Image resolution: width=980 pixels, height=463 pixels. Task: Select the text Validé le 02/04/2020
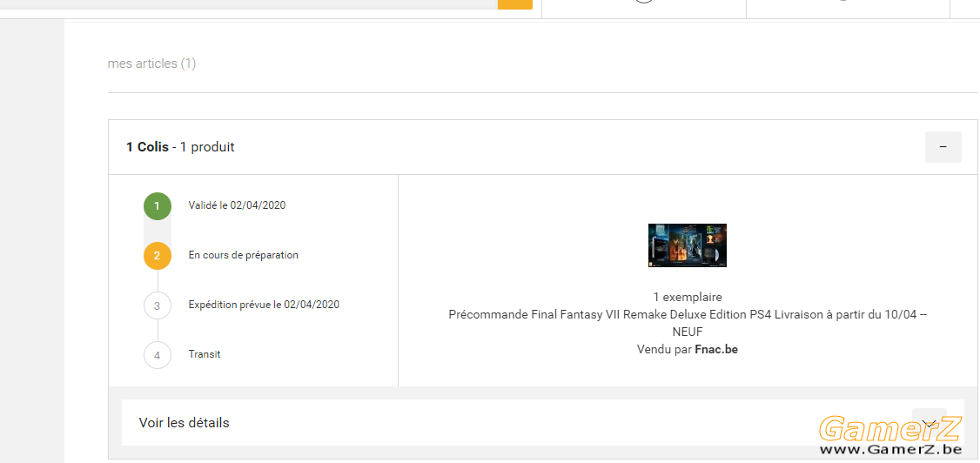click(x=237, y=205)
